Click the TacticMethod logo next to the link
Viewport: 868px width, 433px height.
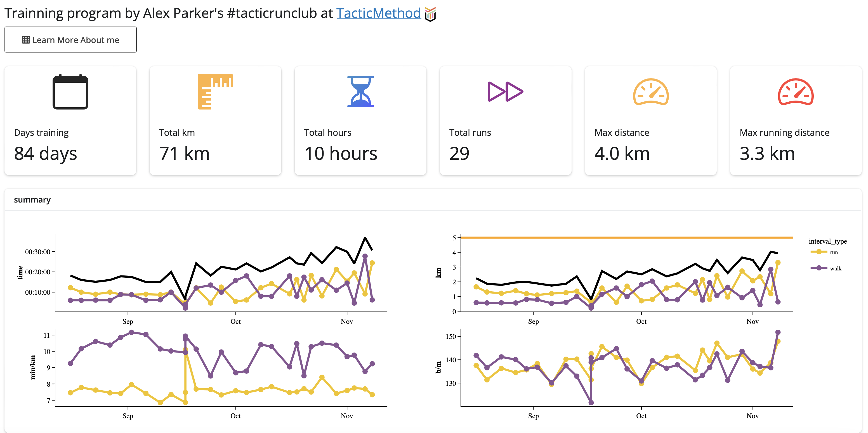pos(431,14)
